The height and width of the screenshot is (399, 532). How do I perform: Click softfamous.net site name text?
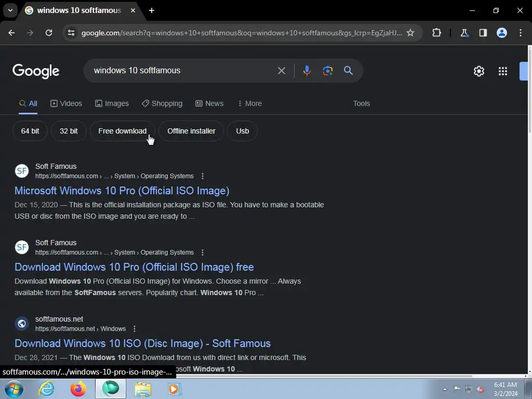59,320
